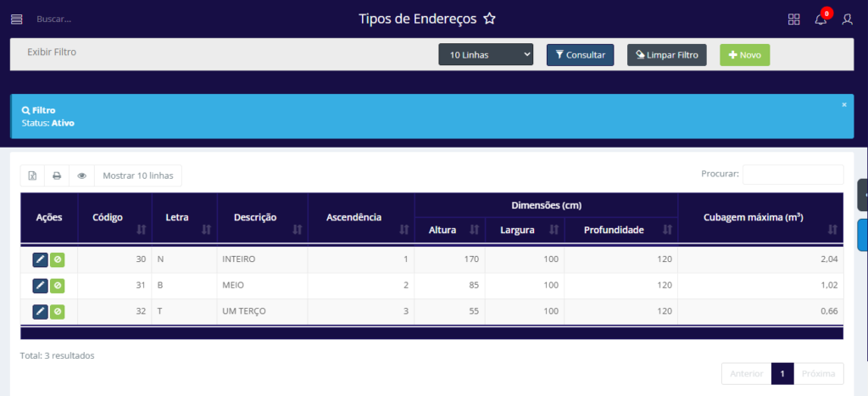This screenshot has height=396, width=868.
Task: Edit the INTEIRO row with pencil icon
Action: tap(40, 259)
